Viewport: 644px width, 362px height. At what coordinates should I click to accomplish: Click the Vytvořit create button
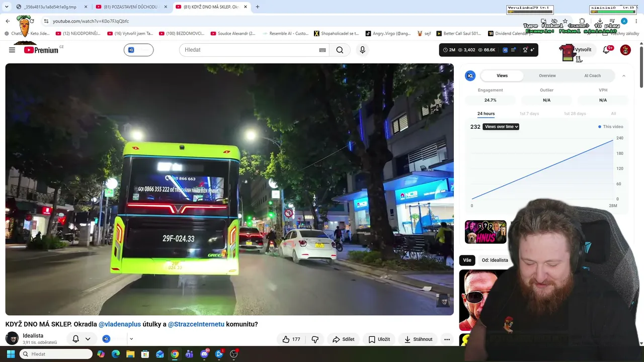tap(578, 50)
